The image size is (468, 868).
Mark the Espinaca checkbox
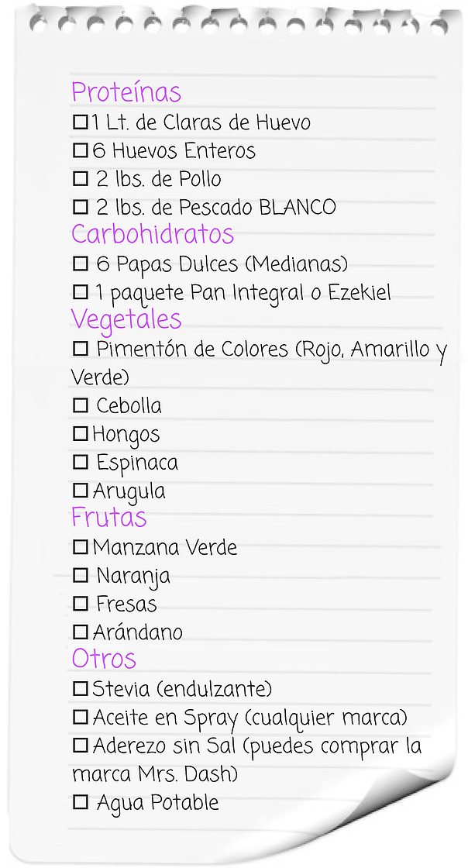click(x=81, y=462)
